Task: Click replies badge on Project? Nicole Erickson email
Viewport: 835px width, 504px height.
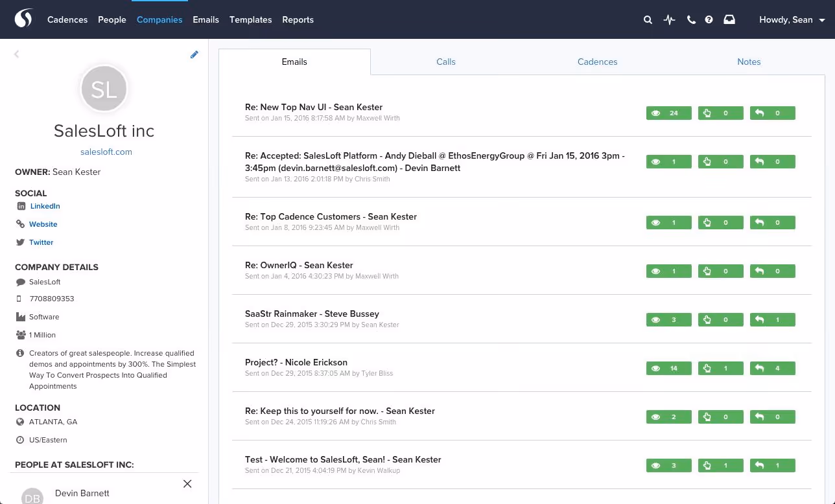Action: pyautogui.click(x=772, y=369)
